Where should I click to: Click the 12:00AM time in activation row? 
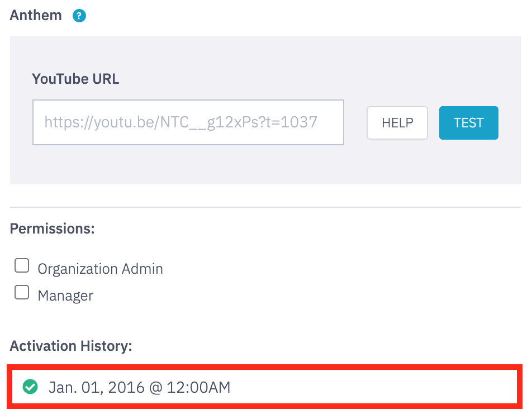198,387
